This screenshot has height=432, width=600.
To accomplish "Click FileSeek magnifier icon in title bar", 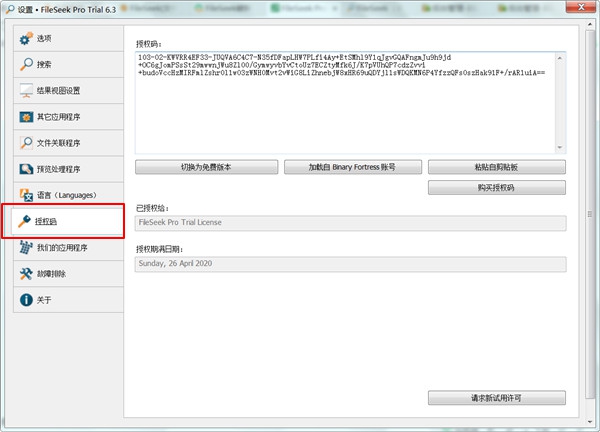I will tap(10, 9).
